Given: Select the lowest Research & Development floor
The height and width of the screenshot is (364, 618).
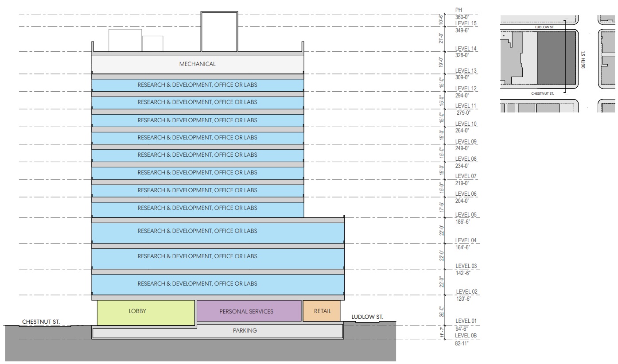Looking at the screenshot, I should coord(197,283).
